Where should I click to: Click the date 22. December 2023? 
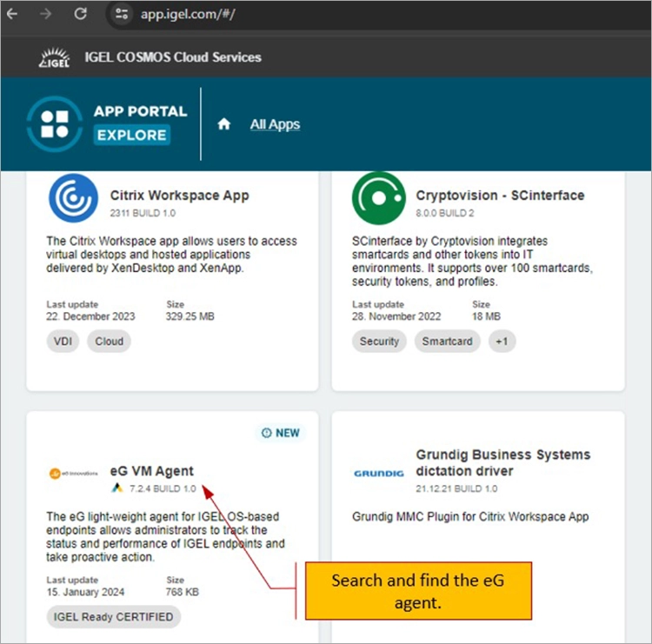coord(90,317)
